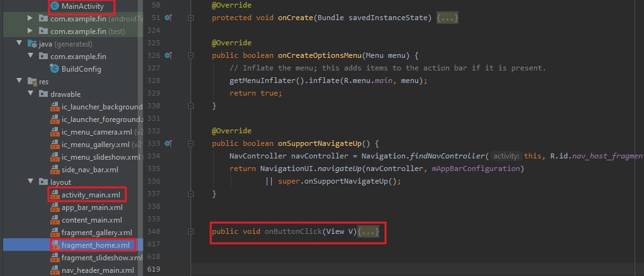Collapse java (generated) folder
The image size is (644, 276).
(x=19, y=43)
